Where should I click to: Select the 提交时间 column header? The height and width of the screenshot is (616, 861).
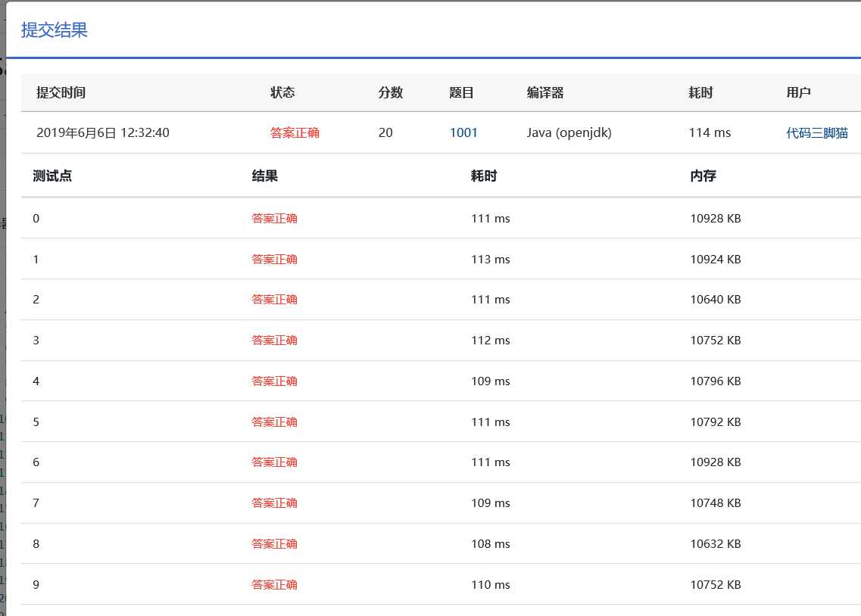tap(61, 92)
